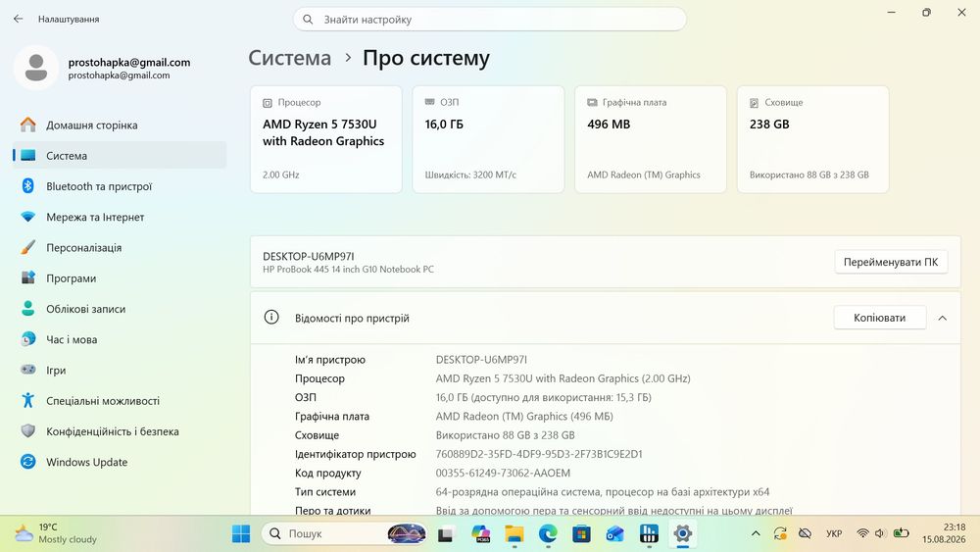Check battery status tray icon
980x552 pixels.
point(901,533)
